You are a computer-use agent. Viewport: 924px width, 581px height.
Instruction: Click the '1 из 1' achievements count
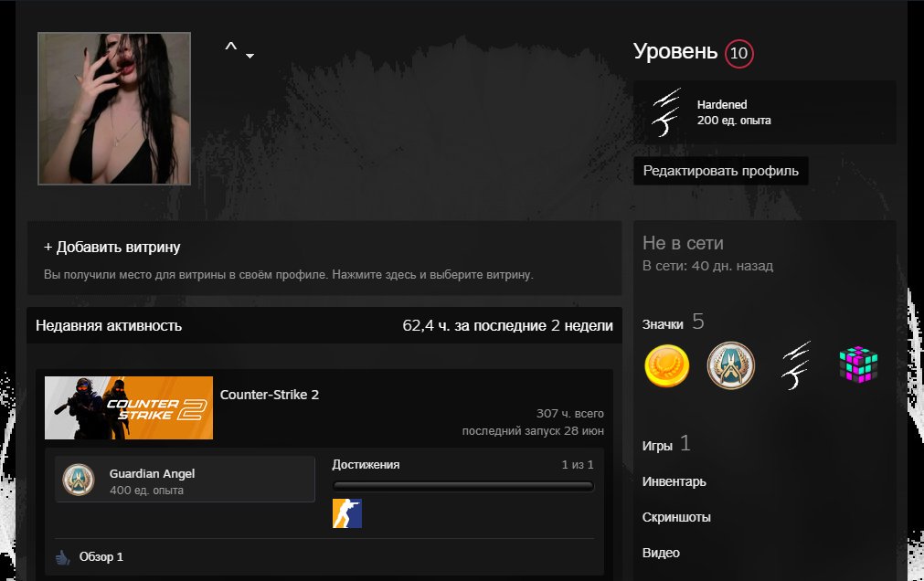pyautogui.click(x=578, y=464)
